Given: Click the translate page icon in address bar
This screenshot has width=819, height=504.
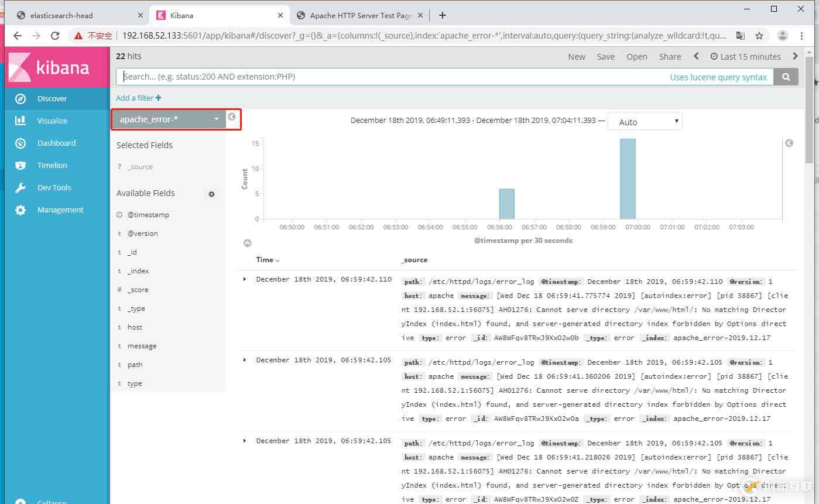Looking at the screenshot, I should pos(741,36).
